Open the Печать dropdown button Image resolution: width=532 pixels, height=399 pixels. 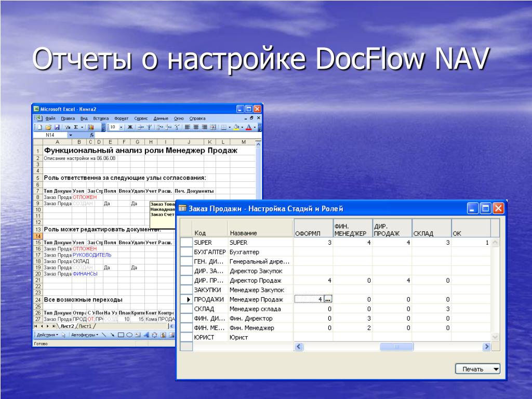click(x=477, y=369)
